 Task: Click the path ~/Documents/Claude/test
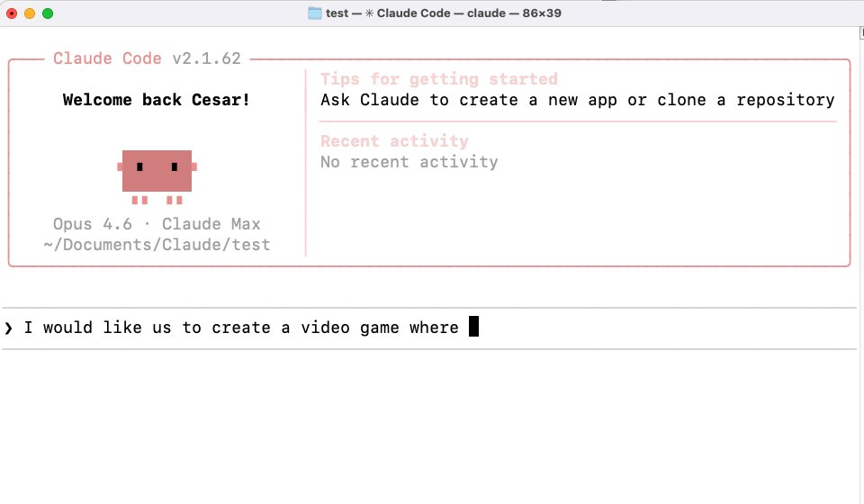tap(157, 245)
